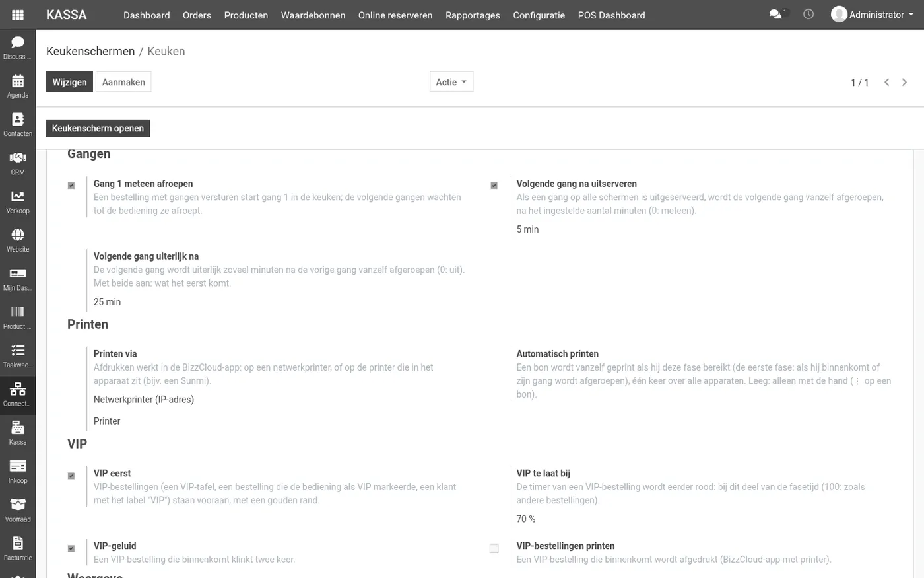Open the Connect network icon
This screenshot has width=924, height=578.
pyautogui.click(x=18, y=394)
